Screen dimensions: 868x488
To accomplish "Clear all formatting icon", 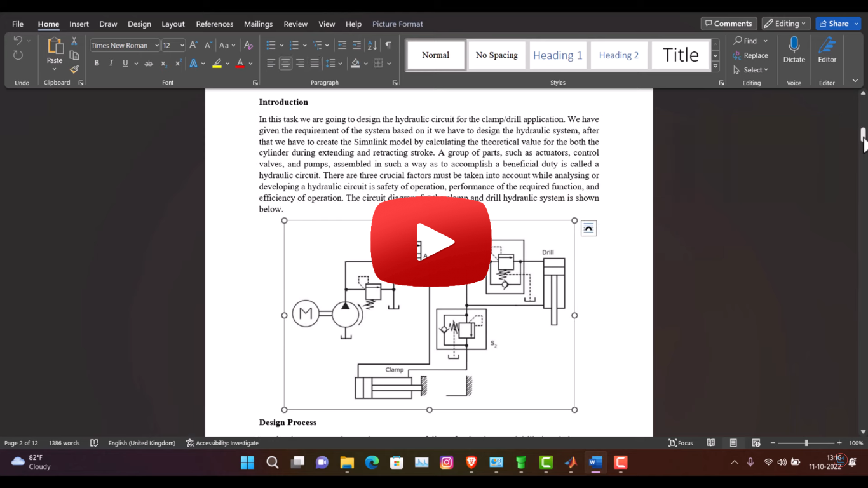I will 248,45.
